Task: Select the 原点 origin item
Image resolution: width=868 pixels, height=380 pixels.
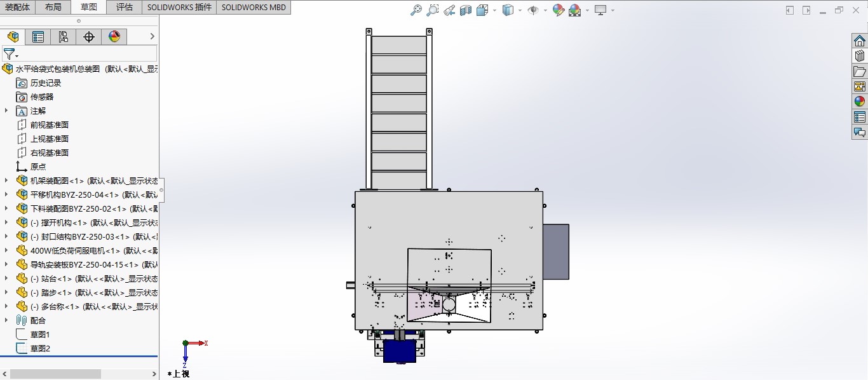Action: coord(38,166)
